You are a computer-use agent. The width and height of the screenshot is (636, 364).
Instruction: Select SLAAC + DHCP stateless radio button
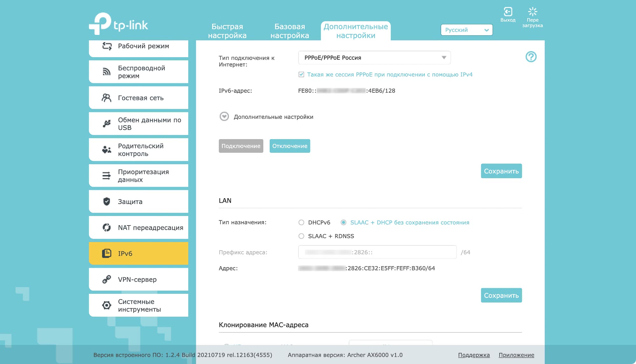(343, 222)
